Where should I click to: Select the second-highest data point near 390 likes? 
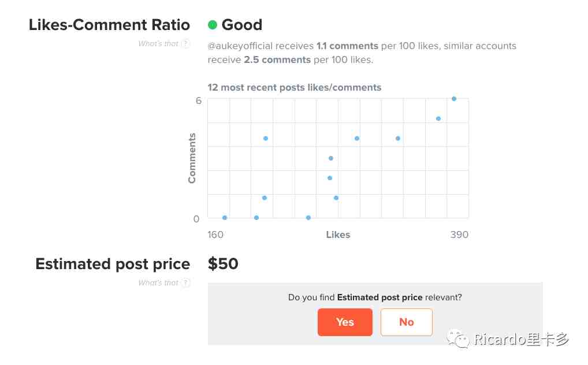coord(438,118)
